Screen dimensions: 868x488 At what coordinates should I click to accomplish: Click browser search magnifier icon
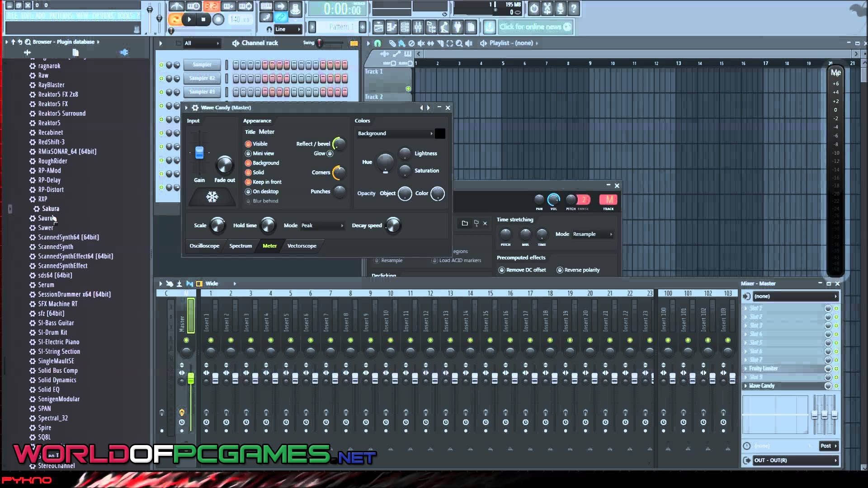point(28,42)
